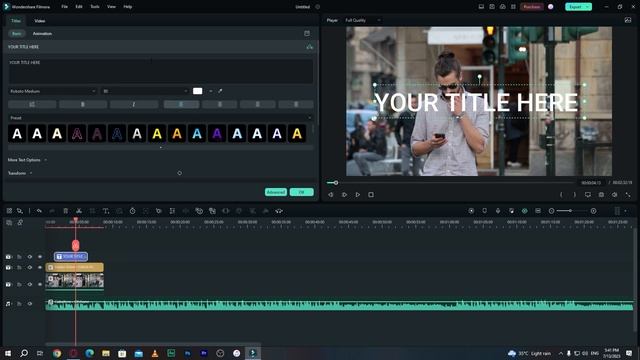Toggle bold text formatting
This screenshot has width=640, height=360.
coord(83,104)
